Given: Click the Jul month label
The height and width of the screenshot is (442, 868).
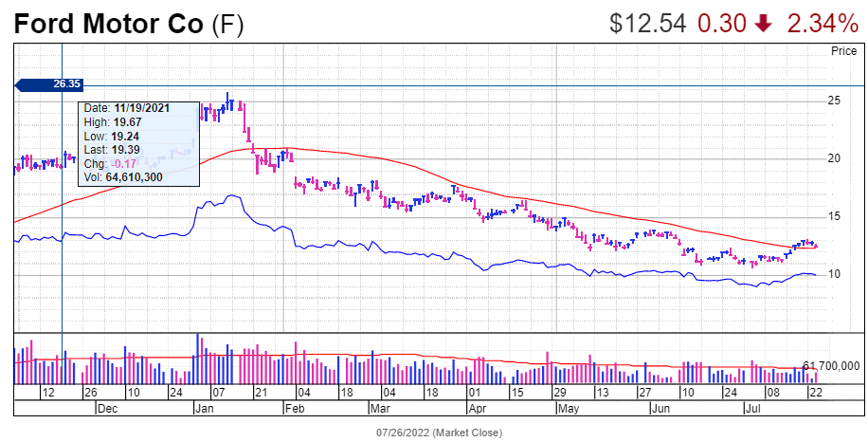Looking at the screenshot, I should click(x=750, y=410).
